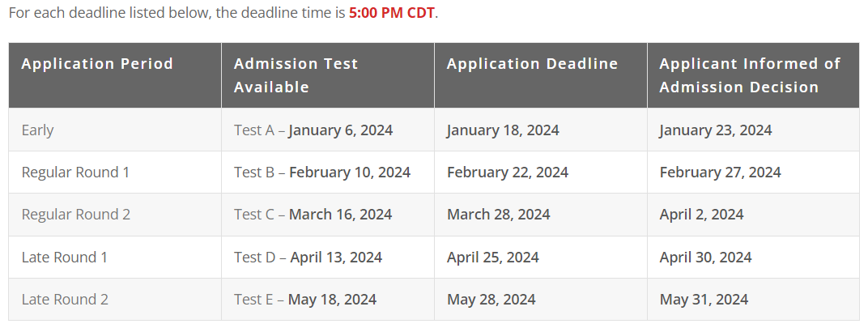Image resolution: width=868 pixels, height=328 pixels.
Task: Click the Application Period column header
Action: tap(115, 75)
